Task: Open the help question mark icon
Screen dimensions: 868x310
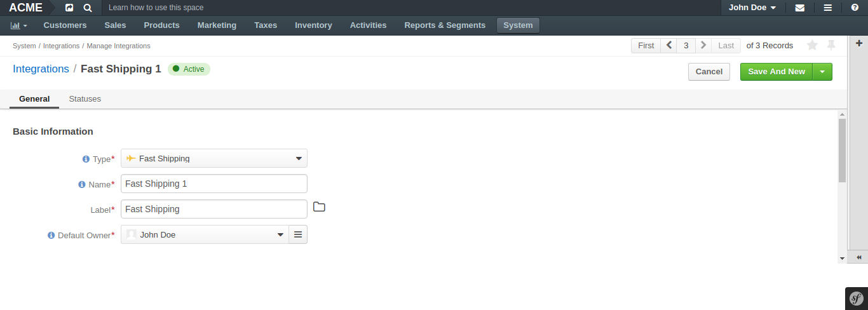Action: pos(855,8)
